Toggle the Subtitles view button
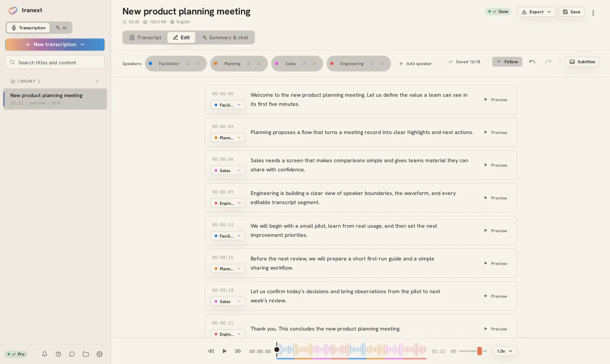The height and width of the screenshot is (364, 610). tap(582, 62)
